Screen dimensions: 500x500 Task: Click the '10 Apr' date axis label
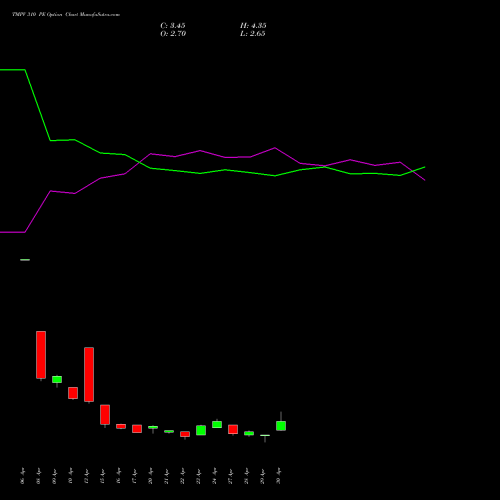[x=70, y=476]
